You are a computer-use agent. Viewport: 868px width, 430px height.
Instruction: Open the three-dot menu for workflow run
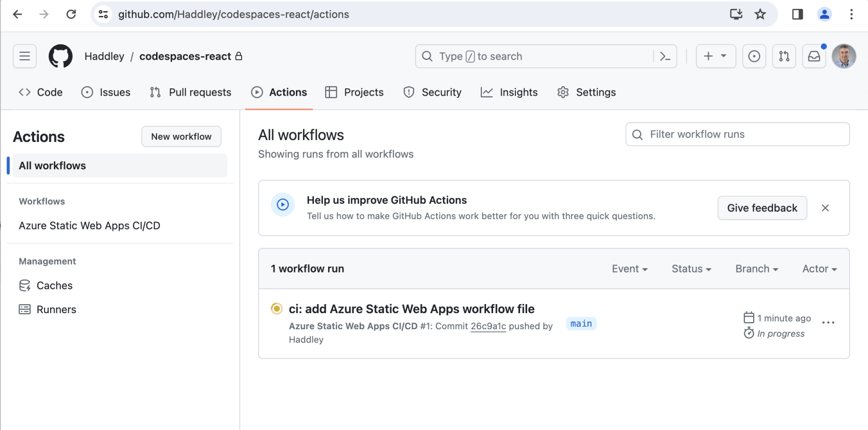pos(828,323)
